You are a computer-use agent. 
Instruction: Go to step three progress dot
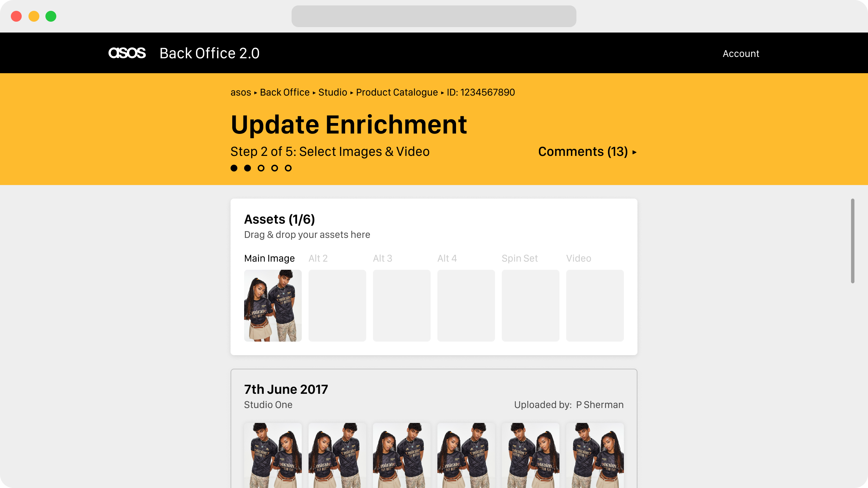point(261,168)
